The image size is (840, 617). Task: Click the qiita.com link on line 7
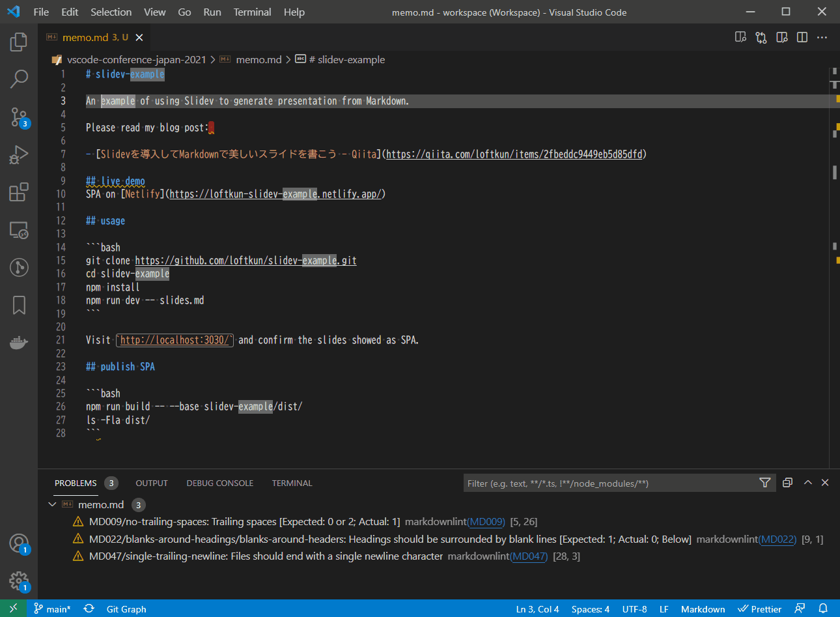click(514, 154)
